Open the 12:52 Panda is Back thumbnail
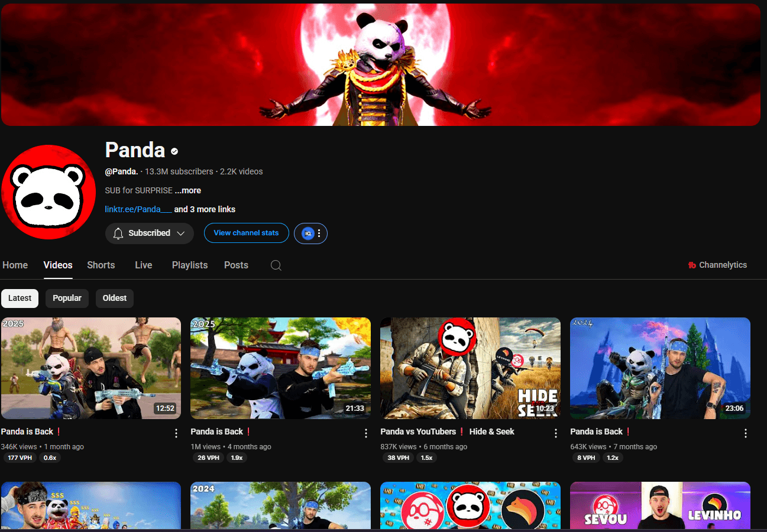767x532 pixels. point(91,368)
